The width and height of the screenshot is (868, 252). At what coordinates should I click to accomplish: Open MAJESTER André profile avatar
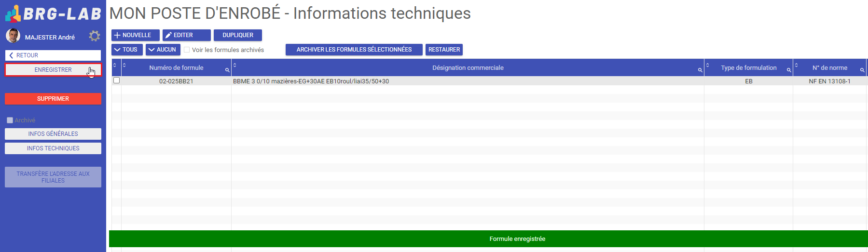13,35
